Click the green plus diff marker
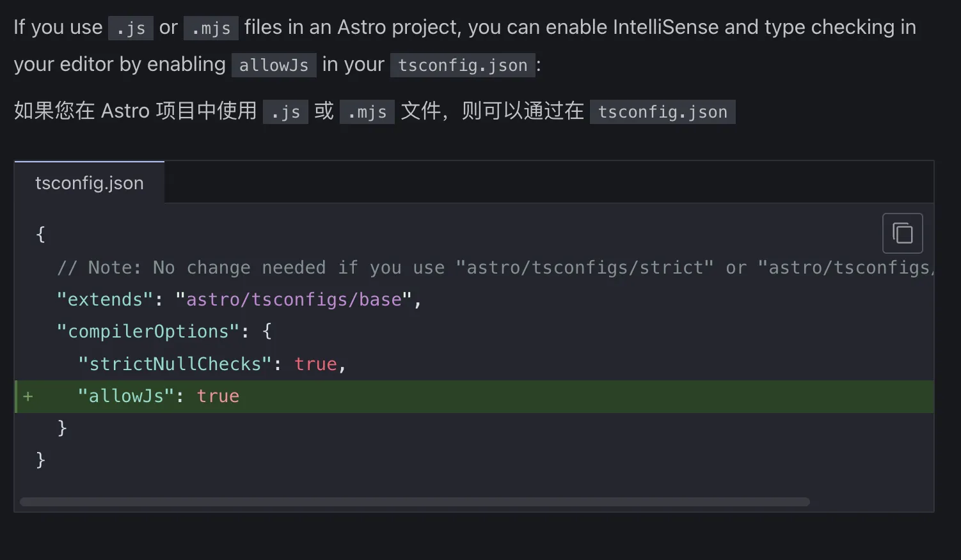This screenshot has width=961, height=560. (28, 396)
